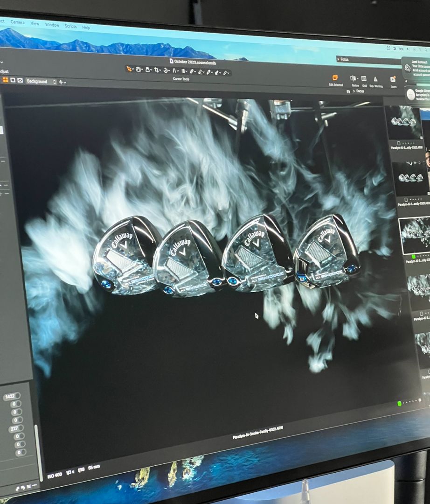This screenshot has height=504, width=430.
Task: Click the f/18 aperture readout
Action: (x=81, y=470)
